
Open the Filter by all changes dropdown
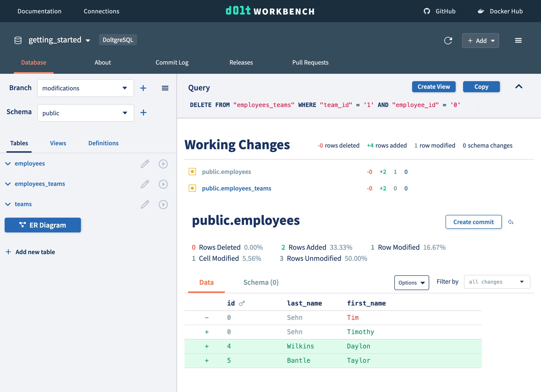pos(497,282)
